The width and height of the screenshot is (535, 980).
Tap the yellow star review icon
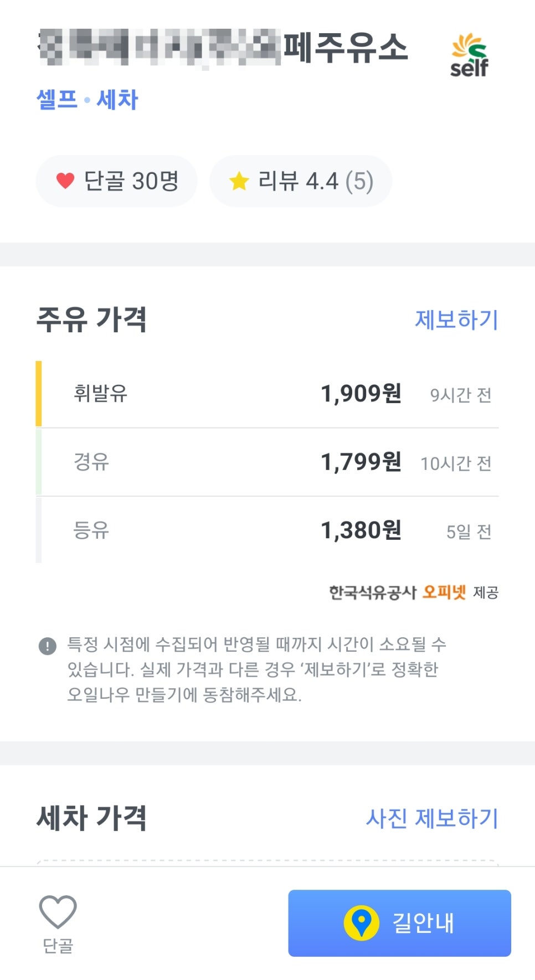(239, 181)
